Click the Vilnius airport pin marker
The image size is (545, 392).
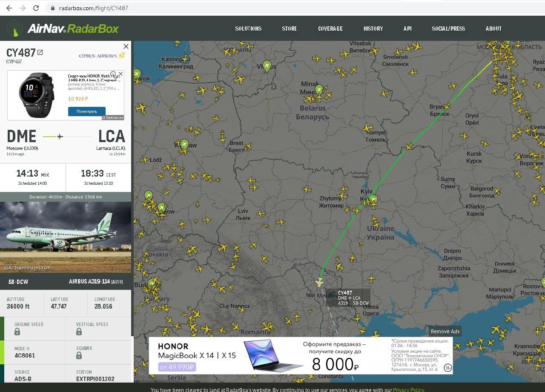coord(267,66)
